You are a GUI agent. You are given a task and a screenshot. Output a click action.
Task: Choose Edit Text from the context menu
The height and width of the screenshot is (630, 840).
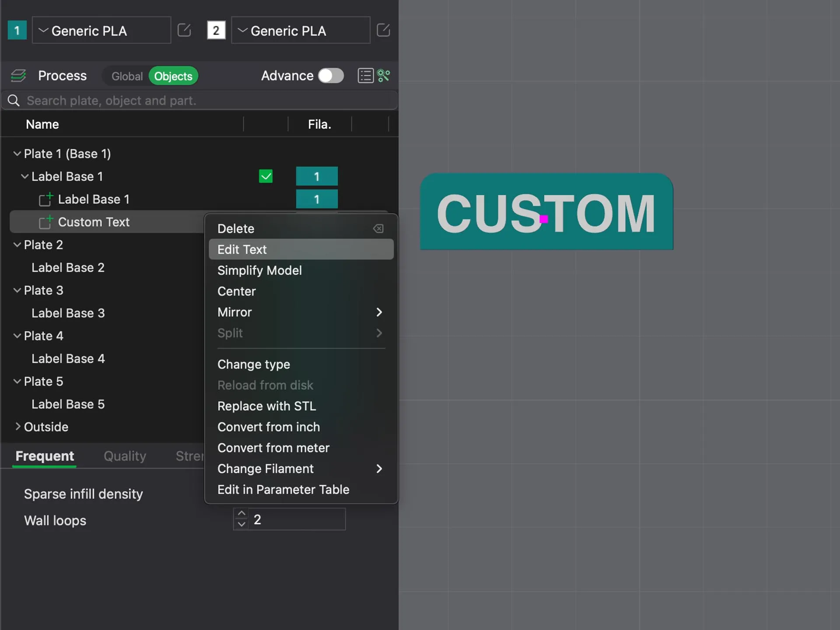tap(242, 249)
